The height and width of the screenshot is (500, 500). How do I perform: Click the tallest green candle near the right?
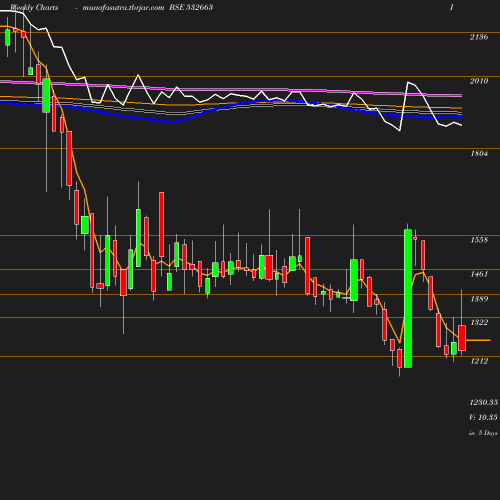tap(407, 298)
